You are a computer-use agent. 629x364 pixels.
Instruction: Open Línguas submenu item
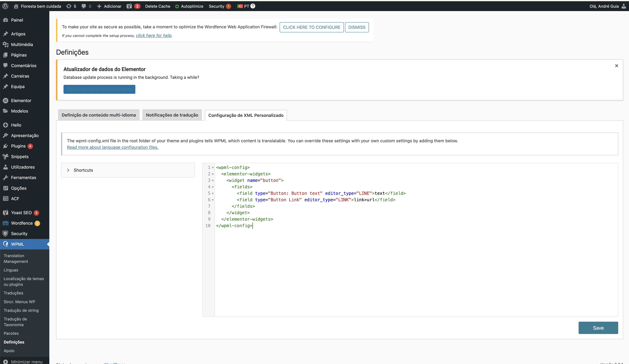click(11, 270)
